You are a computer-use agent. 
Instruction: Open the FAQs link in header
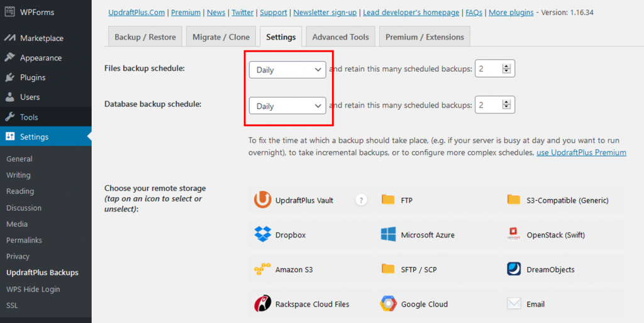click(x=474, y=13)
